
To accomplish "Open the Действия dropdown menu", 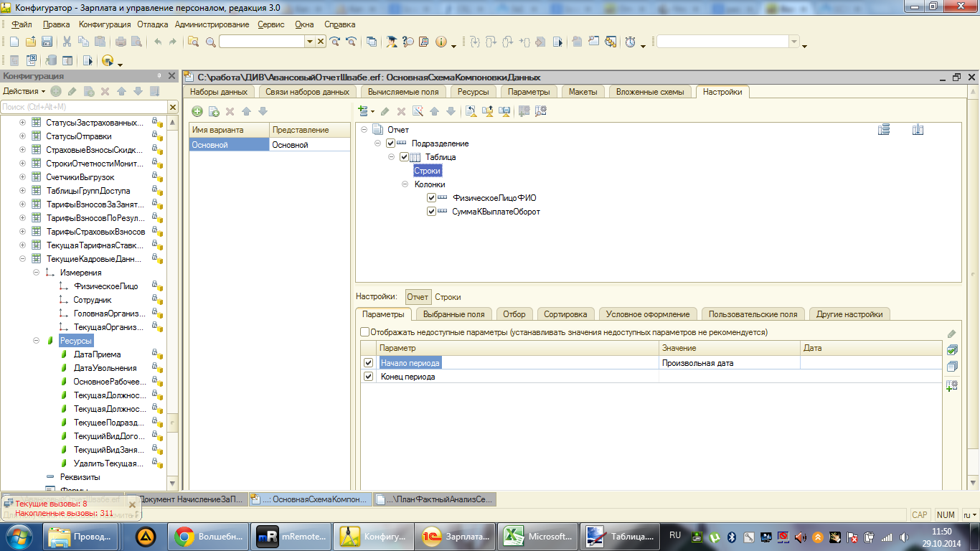I will (x=24, y=91).
